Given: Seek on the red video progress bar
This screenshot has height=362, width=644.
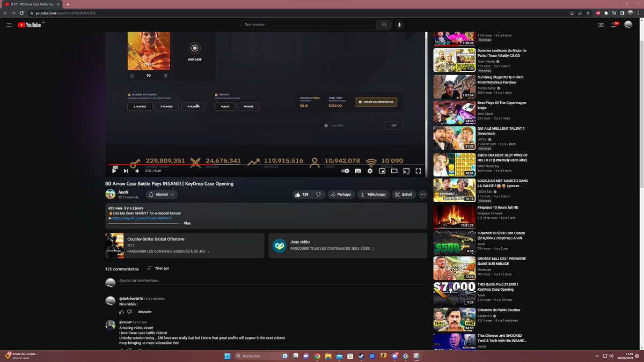Looking at the screenshot, I should pos(266,165).
